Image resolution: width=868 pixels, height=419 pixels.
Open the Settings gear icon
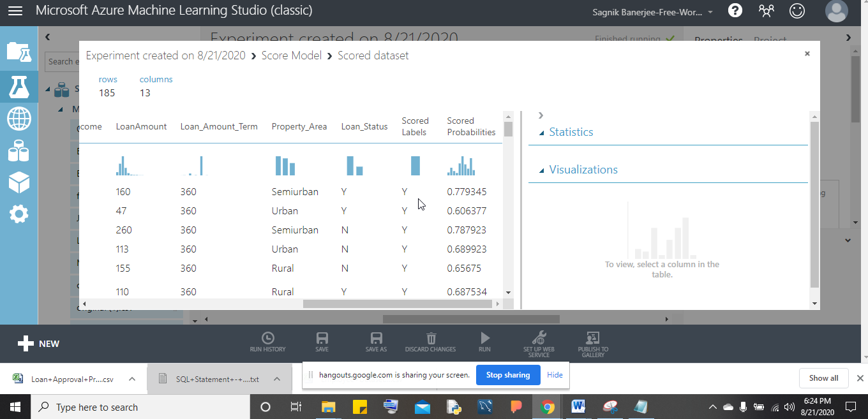pos(19,214)
